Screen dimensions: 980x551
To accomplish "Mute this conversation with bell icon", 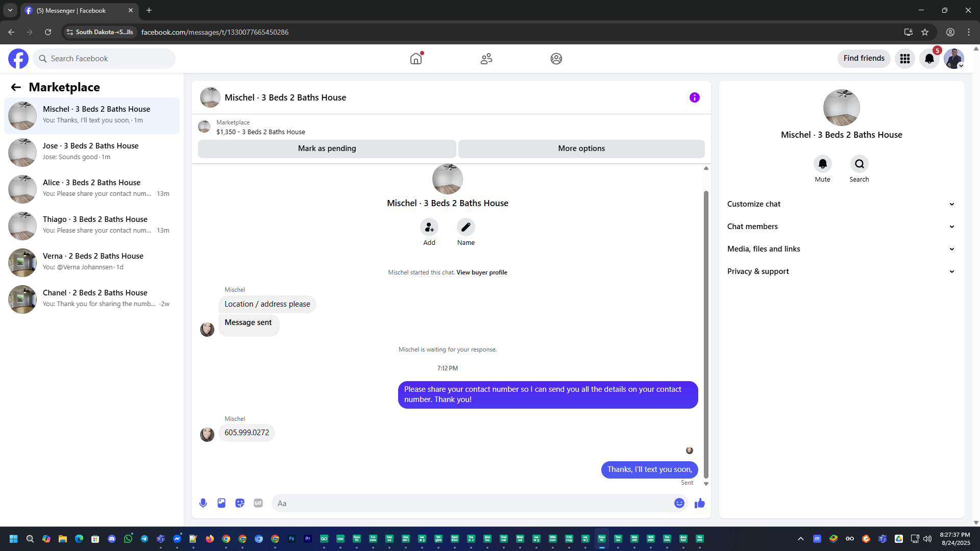I will click(x=822, y=164).
